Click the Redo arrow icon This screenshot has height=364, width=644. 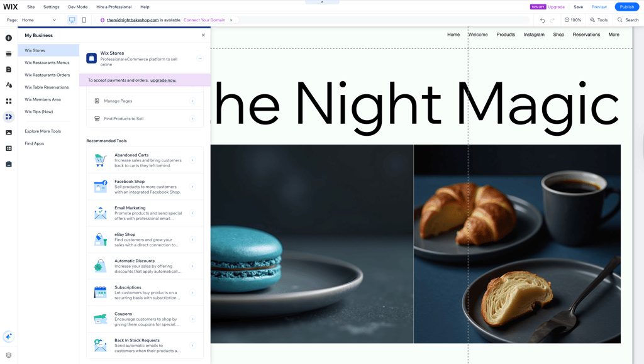tap(552, 20)
